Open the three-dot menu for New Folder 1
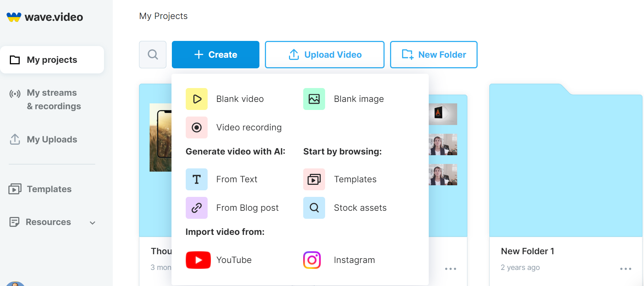This screenshot has height=286, width=644. [x=625, y=269]
